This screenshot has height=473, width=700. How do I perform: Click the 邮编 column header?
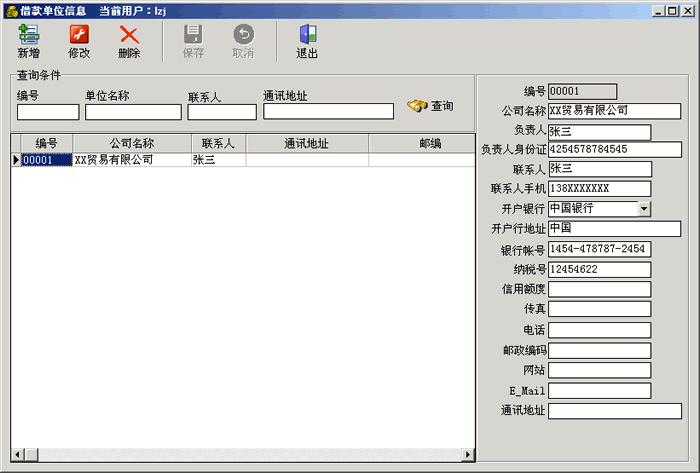(422, 144)
